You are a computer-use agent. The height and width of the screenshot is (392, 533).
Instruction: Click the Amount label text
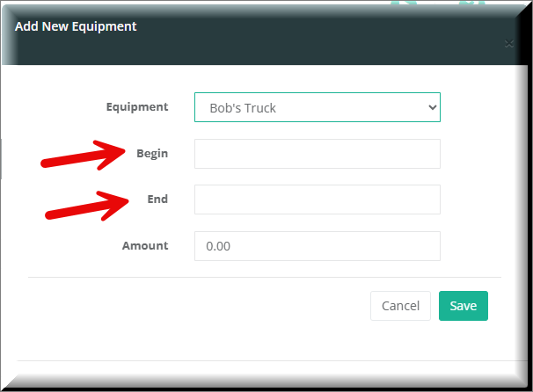tap(145, 245)
